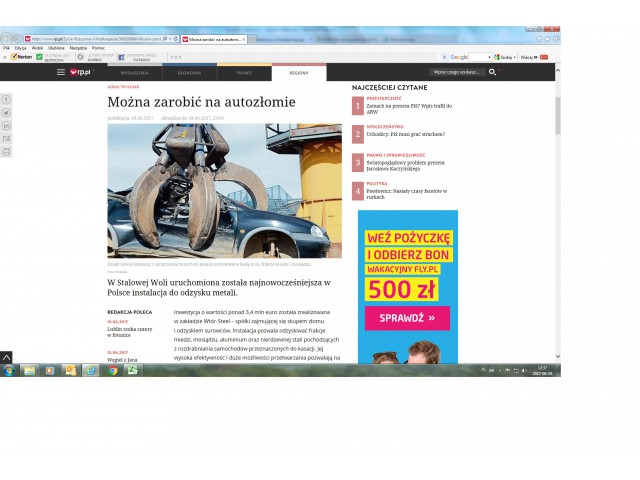The height and width of the screenshot is (480, 640).
Task: Open the Widok menu in menu bar
Action: (37, 48)
